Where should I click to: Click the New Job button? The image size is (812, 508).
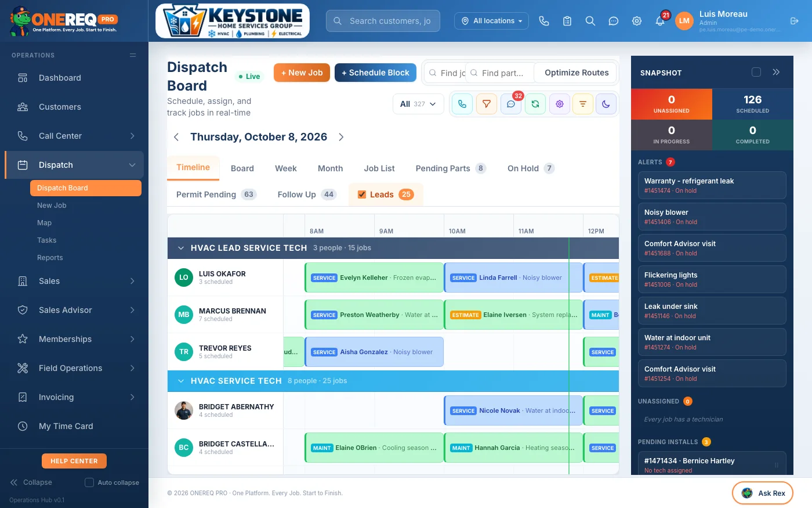(x=302, y=73)
